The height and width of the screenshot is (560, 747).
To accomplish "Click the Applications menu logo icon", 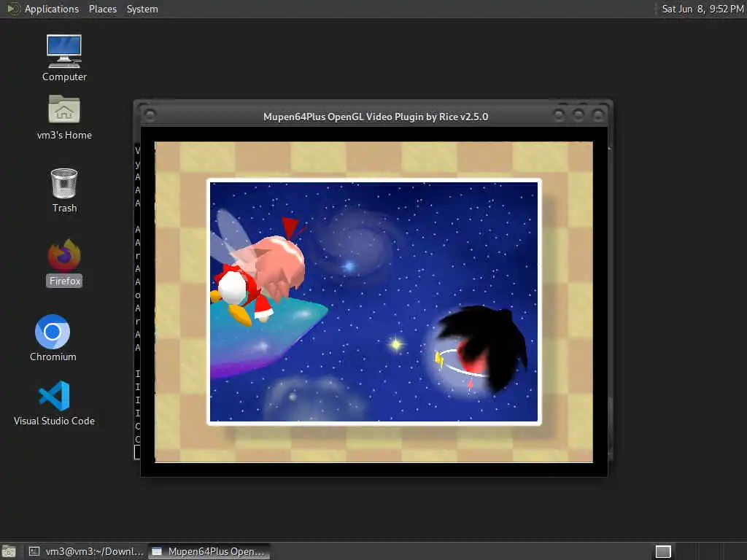I will point(13,9).
